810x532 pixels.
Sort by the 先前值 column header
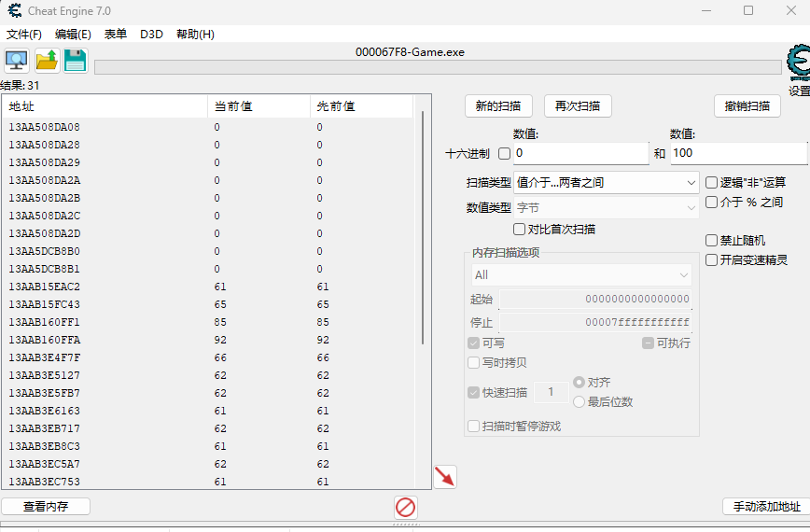(x=362, y=106)
